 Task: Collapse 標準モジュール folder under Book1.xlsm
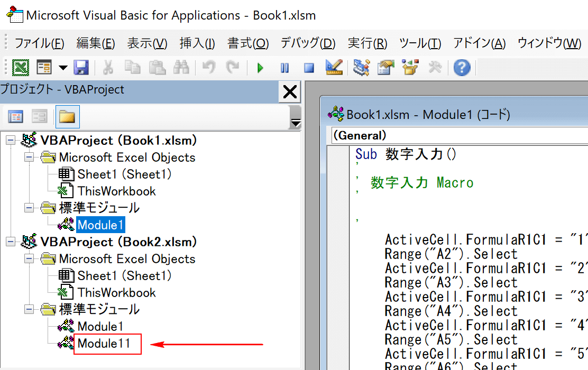pos(29,208)
